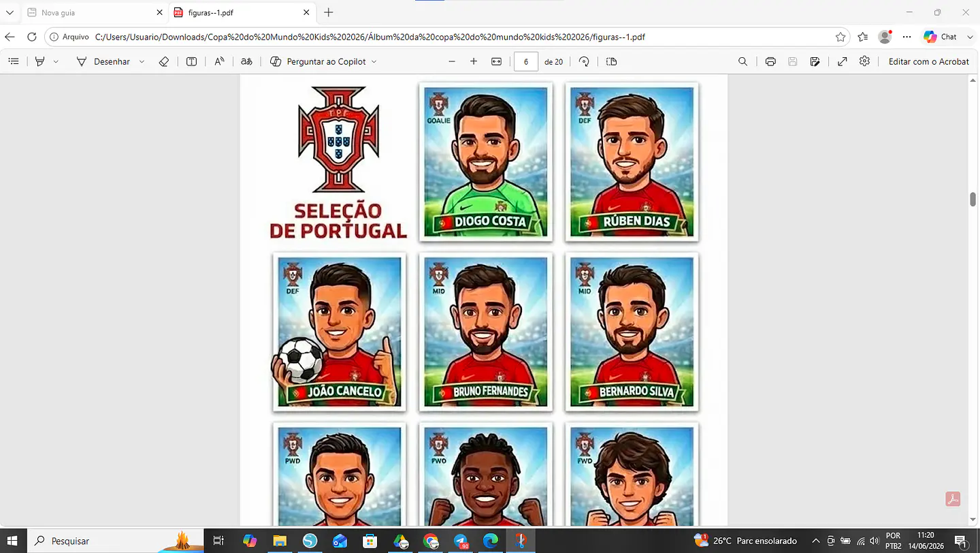The height and width of the screenshot is (553, 980).
Task: Open the weather widget showing 26°C
Action: [x=745, y=541]
